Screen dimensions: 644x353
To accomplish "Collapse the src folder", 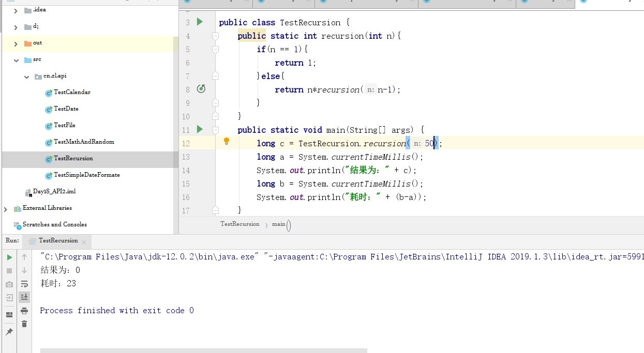I will (16, 60).
